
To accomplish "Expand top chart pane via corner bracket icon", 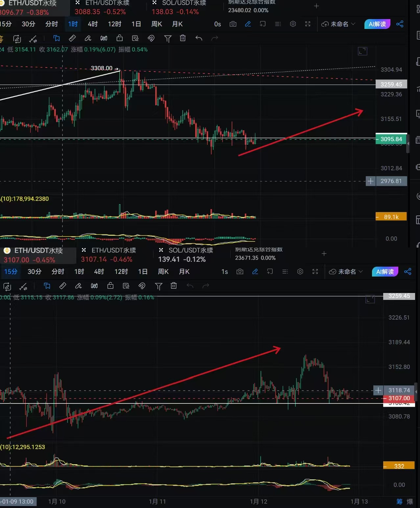I will (x=362, y=51).
